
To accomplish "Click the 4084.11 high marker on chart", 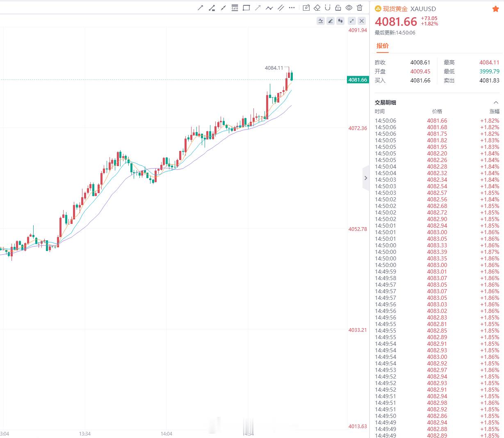I will 274,68.
